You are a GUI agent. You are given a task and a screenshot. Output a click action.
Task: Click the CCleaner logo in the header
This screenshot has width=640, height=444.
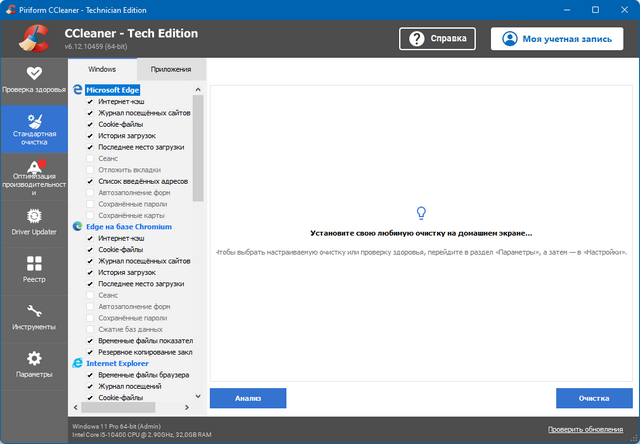[x=35, y=38]
